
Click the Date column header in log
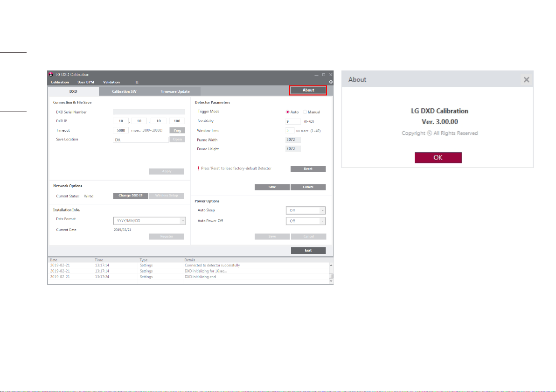[x=54, y=260]
